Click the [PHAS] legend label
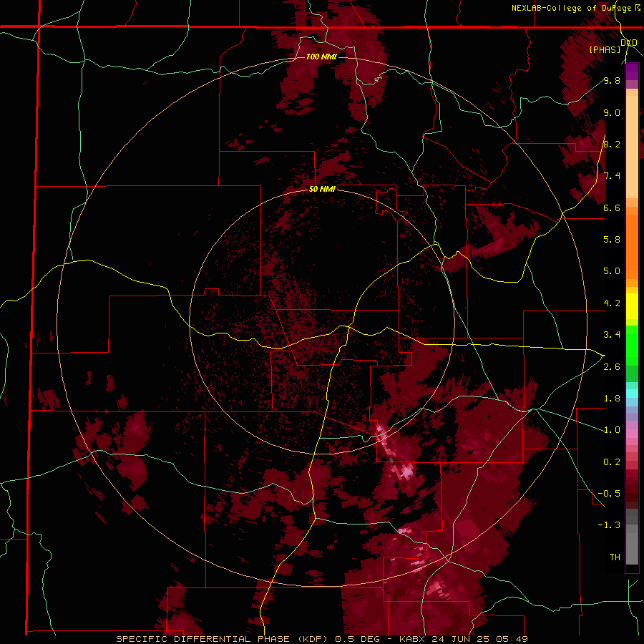Viewport: 644px width, 644px height. [x=605, y=49]
